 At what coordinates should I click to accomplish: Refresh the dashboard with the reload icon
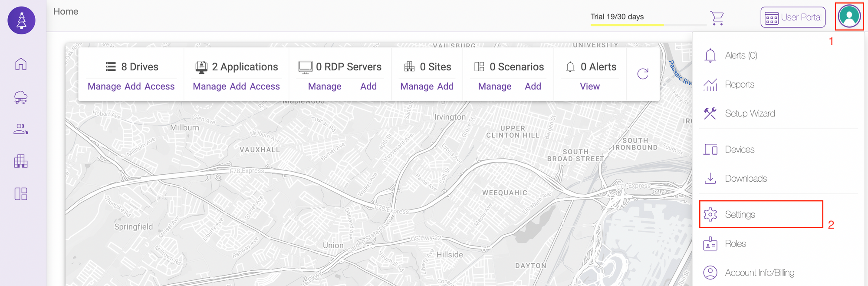(643, 74)
